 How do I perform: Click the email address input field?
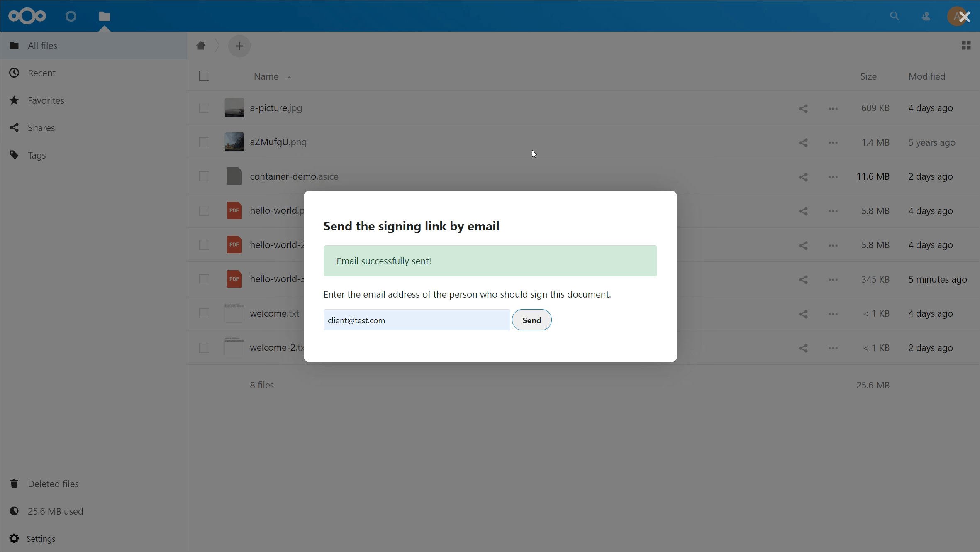click(416, 320)
